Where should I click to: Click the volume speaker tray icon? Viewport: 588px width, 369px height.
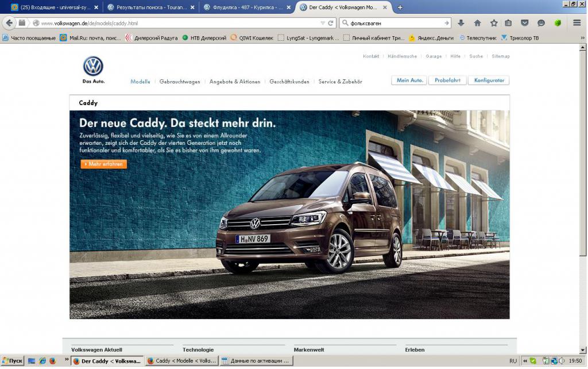pyautogui.click(x=562, y=361)
